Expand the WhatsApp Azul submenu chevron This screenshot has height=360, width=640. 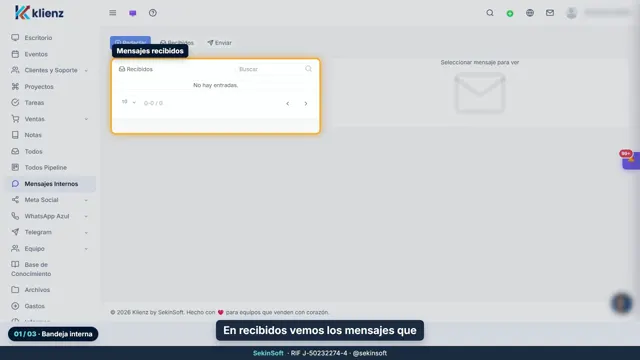86,216
